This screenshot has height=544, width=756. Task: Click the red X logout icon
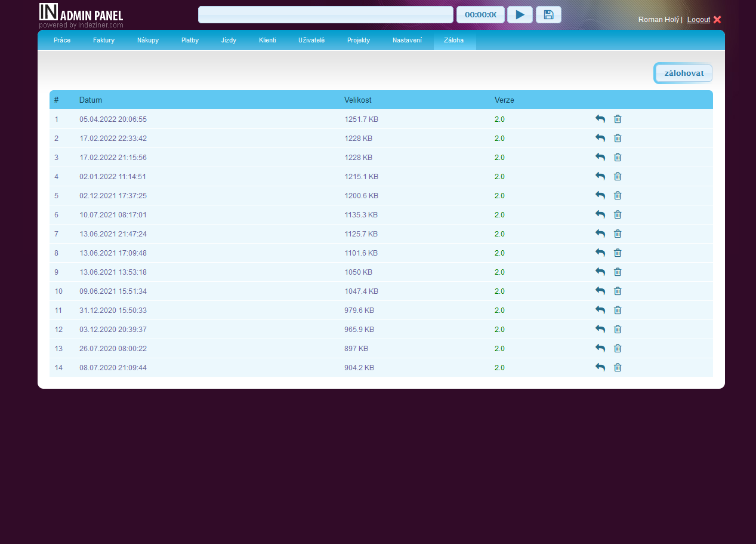pos(717,19)
